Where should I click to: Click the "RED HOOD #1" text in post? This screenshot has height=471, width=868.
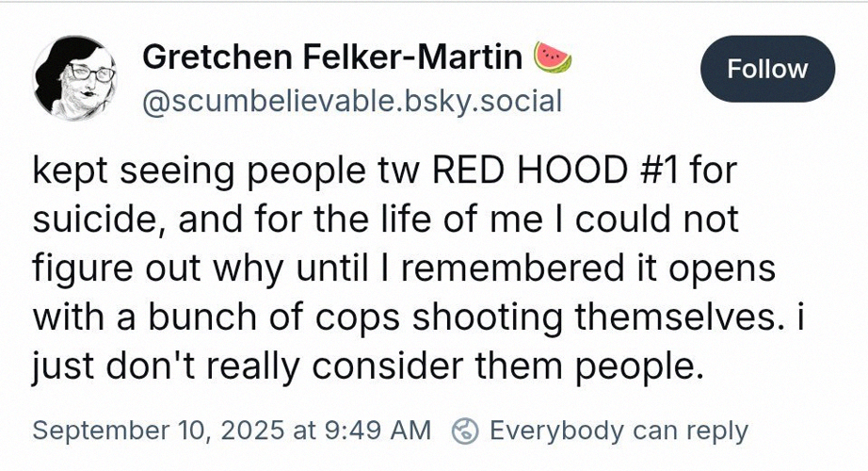[x=555, y=171]
